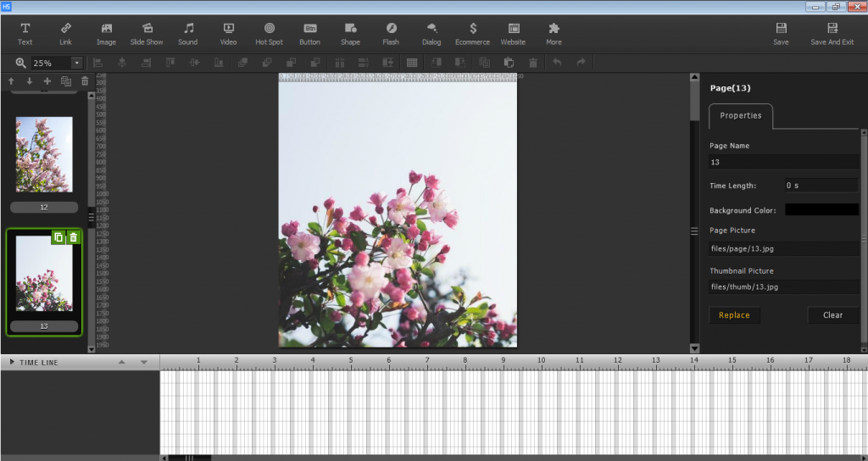Click the toolbar paste clipboard icon
Viewport: 868px width, 461px height.
pyautogui.click(x=509, y=63)
